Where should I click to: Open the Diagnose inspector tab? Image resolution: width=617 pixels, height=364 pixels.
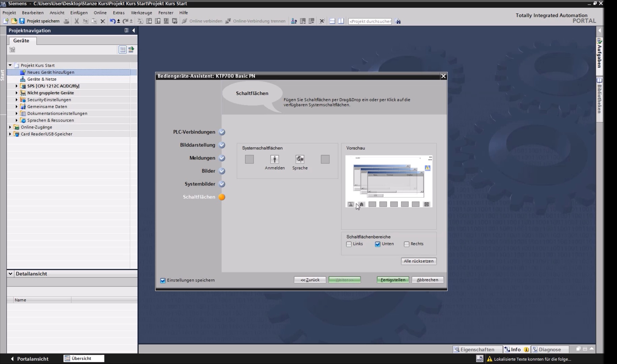point(549,350)
